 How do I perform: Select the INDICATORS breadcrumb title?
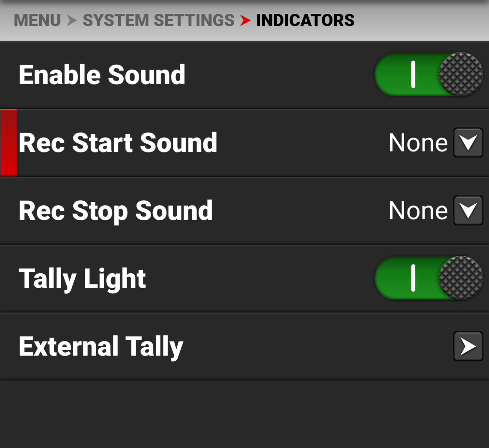point(305,21)
